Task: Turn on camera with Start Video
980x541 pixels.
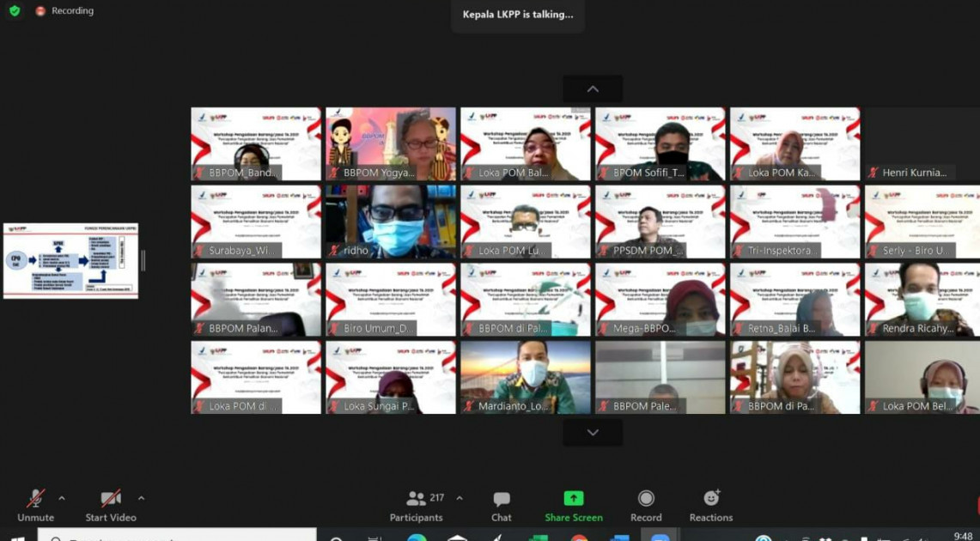Action: click(x=110, y=499)
